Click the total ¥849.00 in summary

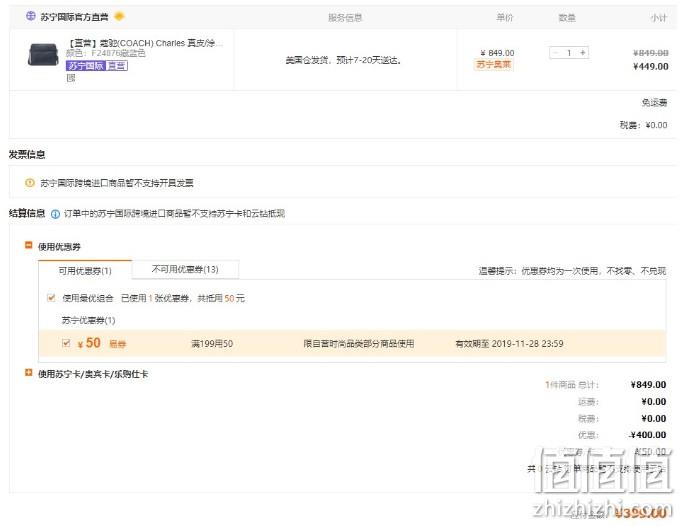pyautogui.click(x=648, y=385)
